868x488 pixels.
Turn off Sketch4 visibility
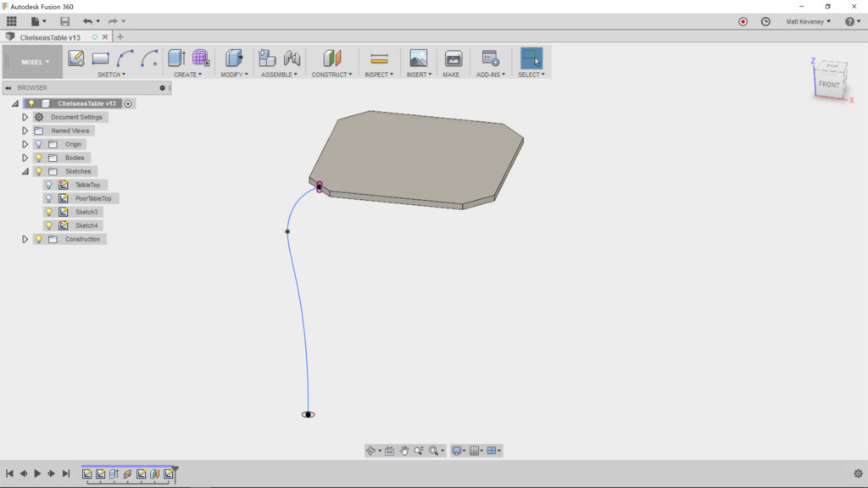(48, 225)
